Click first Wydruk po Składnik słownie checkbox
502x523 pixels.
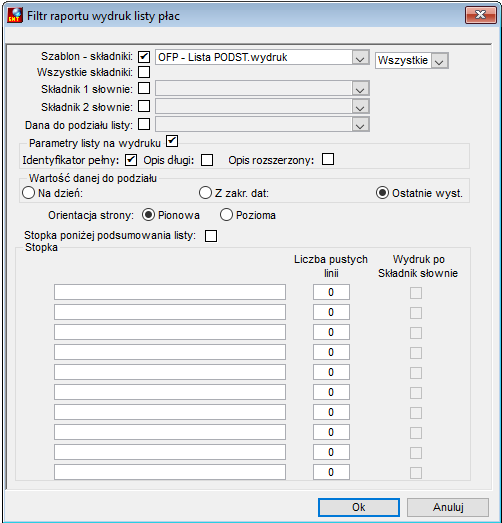[x=416, y=293]
